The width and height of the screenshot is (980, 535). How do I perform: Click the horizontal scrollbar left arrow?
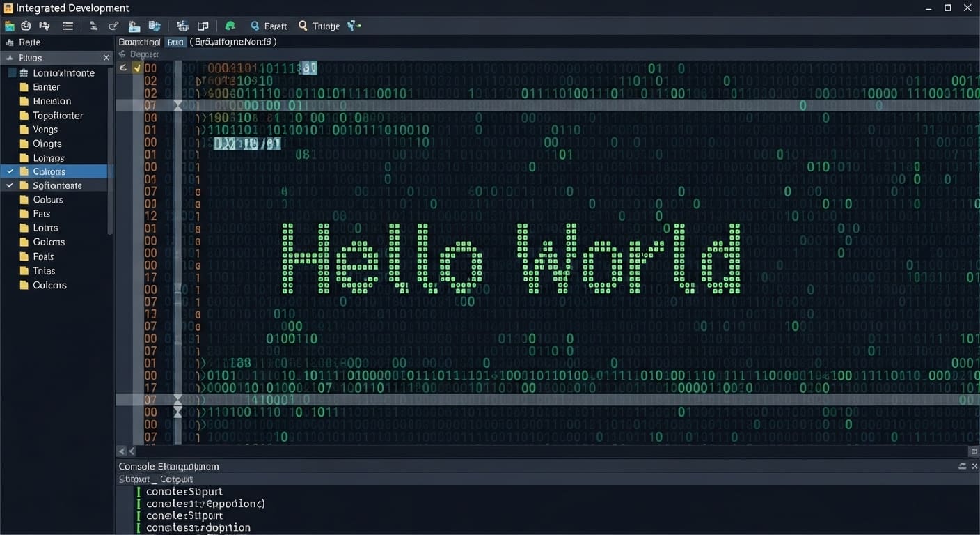122,451
